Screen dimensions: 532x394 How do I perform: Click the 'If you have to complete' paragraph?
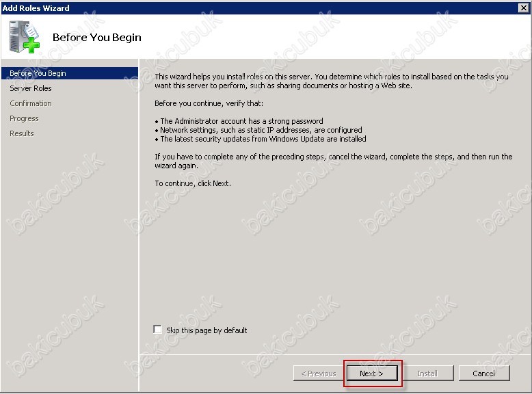tap(334, 161)
